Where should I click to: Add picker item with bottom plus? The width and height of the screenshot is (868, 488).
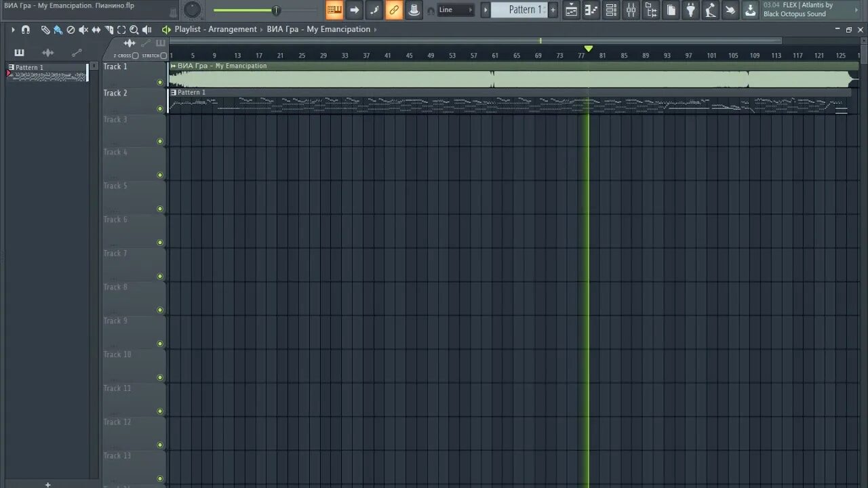pos(47,484)
